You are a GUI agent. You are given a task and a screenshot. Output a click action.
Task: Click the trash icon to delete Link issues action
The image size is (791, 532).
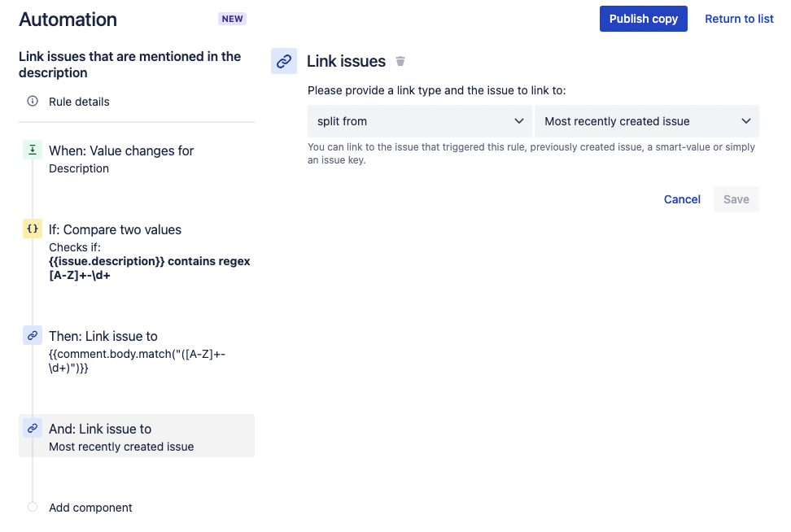tap(400, 60)
